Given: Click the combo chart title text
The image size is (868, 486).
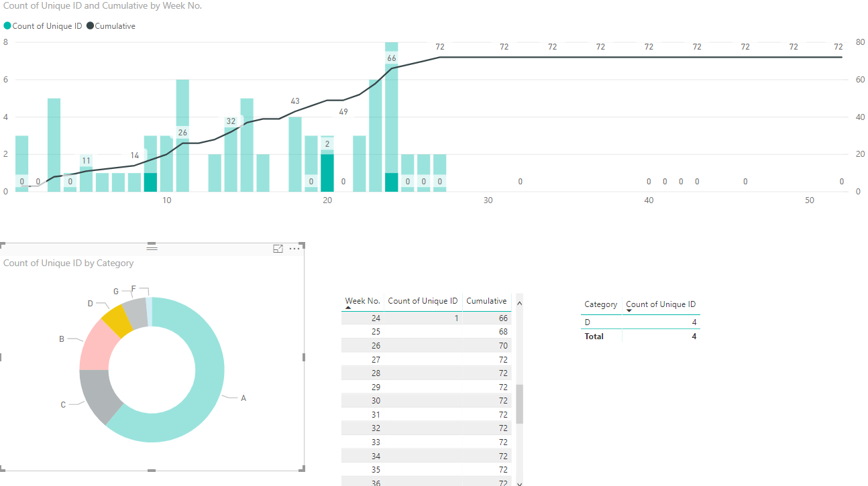Looking at the screenshot, I should 103,5.
